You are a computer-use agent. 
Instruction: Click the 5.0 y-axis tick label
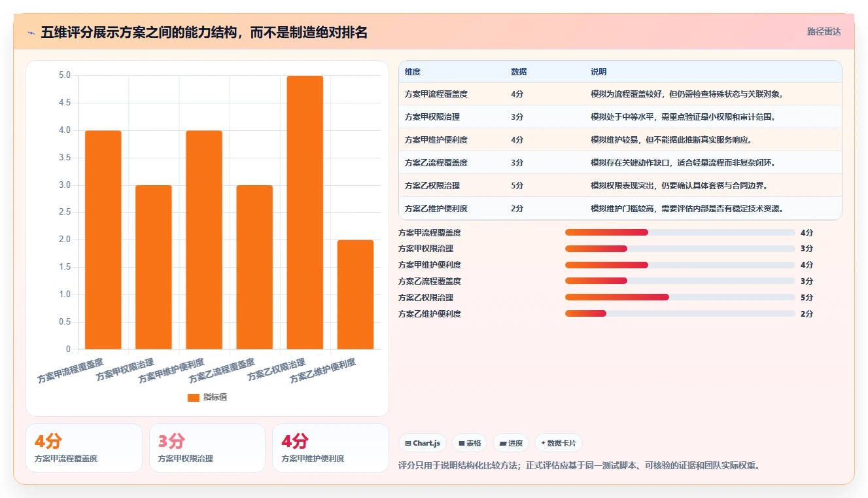[x=64, y=75]
